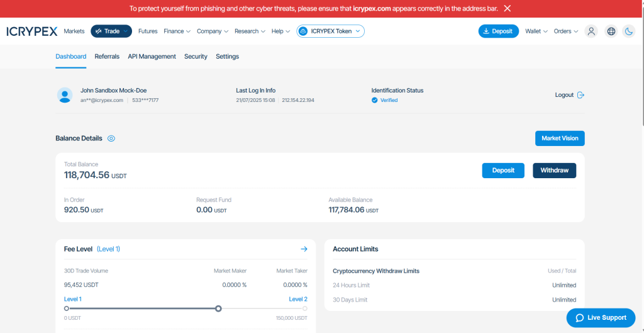Screen dimensions: 644x333
Task: Click the user avatar picture
Action: pyautogui.click(x=65, y=95)
